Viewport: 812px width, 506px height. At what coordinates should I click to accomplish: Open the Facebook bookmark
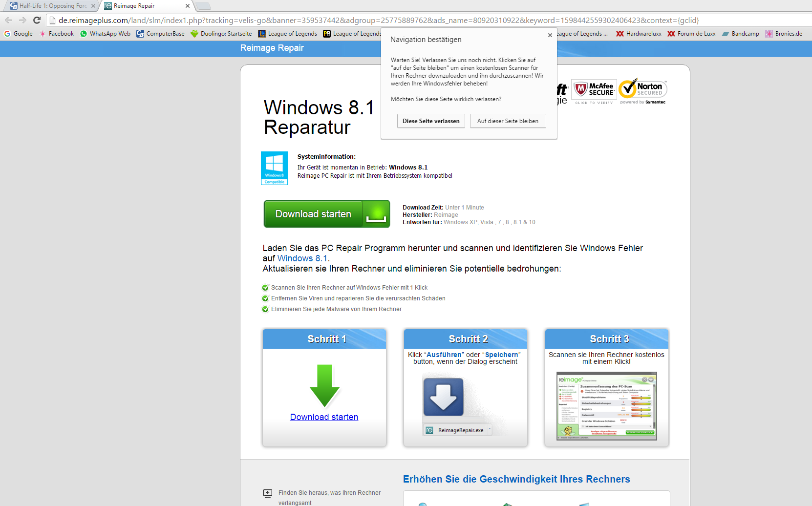pyautogui.click(x=56, y=34)
